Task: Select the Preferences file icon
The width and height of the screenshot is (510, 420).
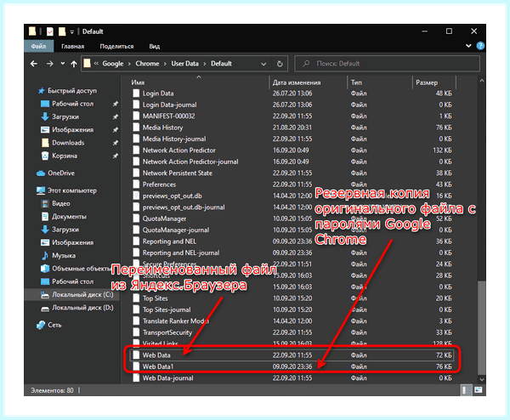Action: (136, 184)
